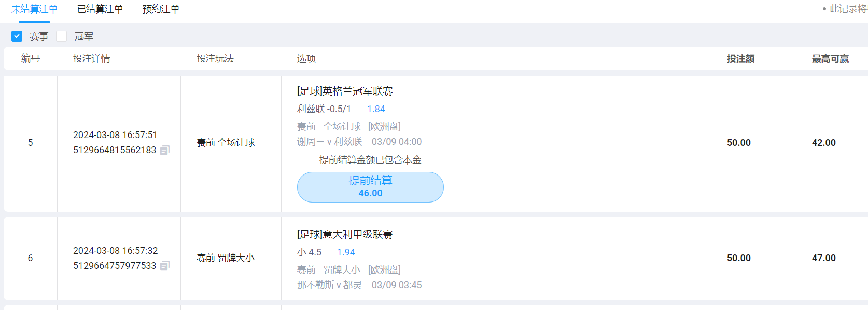Copy bet number 5129664757977533
The image size is (868, 310).
[x=165, y=266]
